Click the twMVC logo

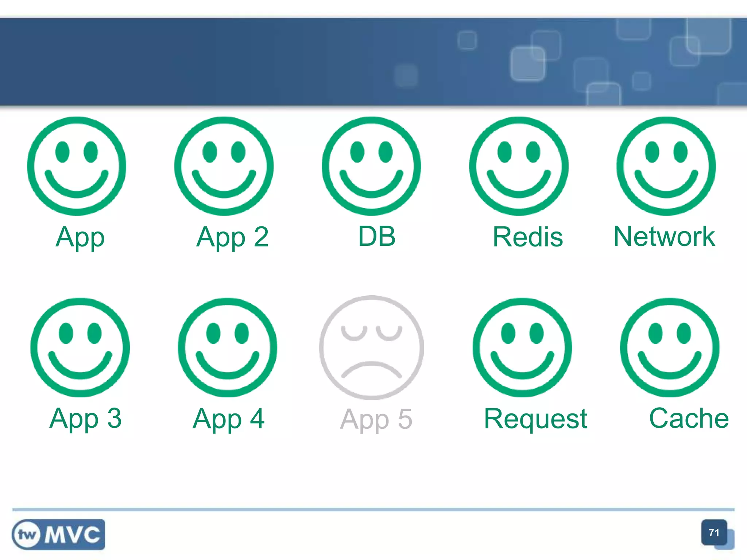(x=58, y=534)
